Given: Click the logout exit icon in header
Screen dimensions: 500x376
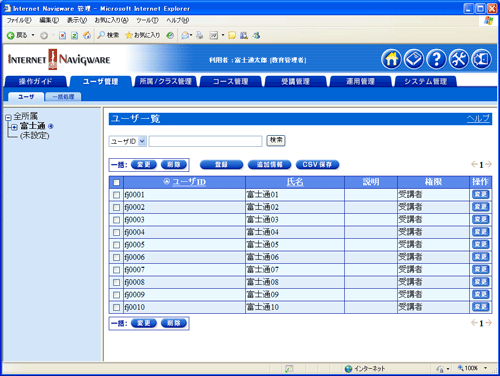Looking at the screenshot, I should 481,59.
